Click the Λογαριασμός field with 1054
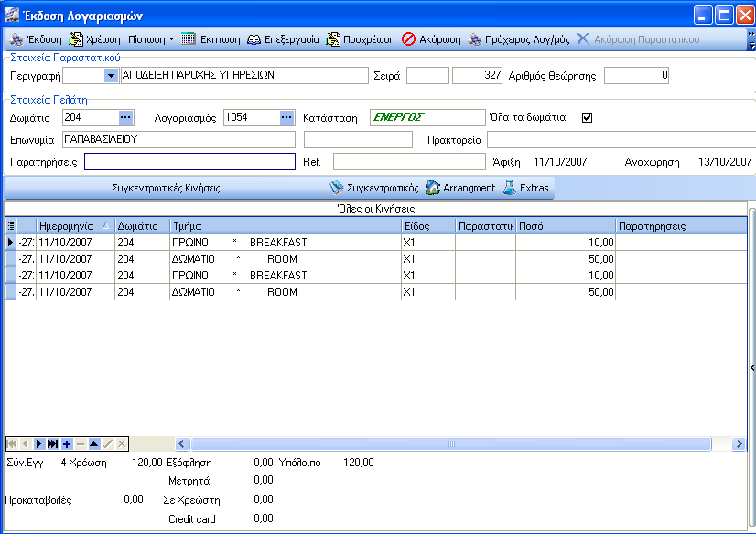Screen dimensions: 756x534 253,118
